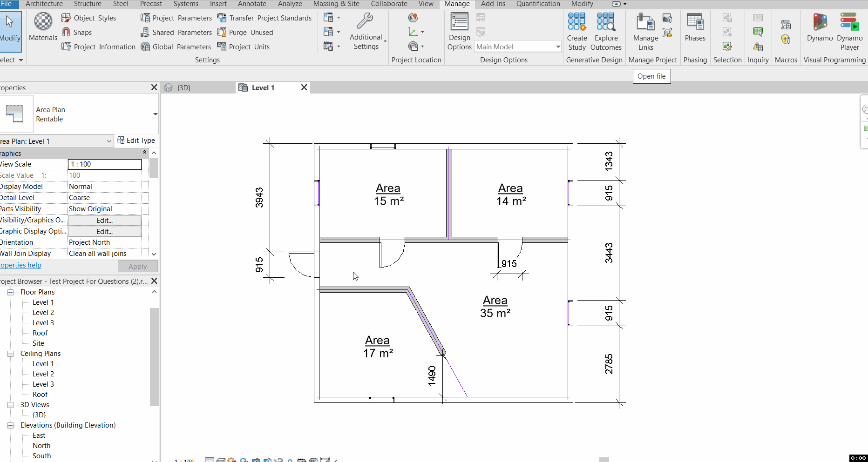Collapse the 3D Views tree node

point(10,405)
